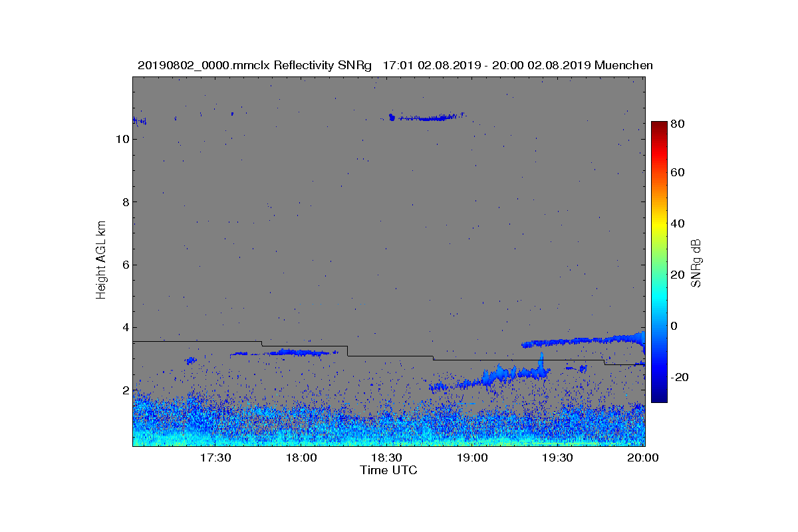Screen dimensions: 798x532
Task: Click the height tick label 6
Action: pyautogui.click(x=125, y=265)
